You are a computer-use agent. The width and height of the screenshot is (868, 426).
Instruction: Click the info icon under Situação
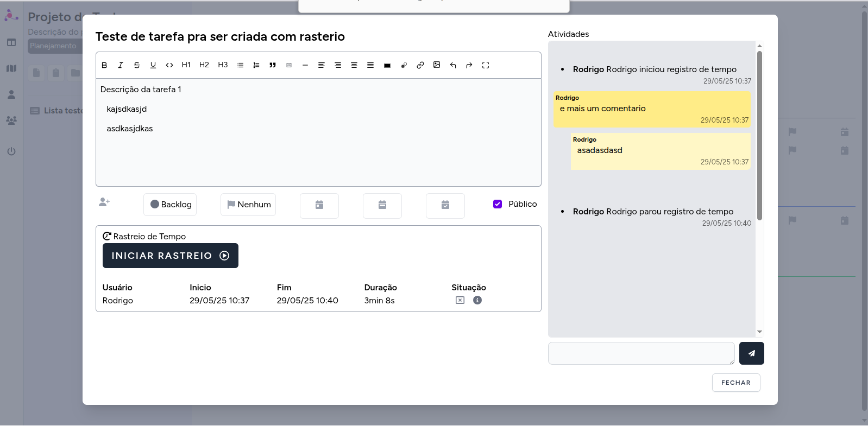point(477,300)
